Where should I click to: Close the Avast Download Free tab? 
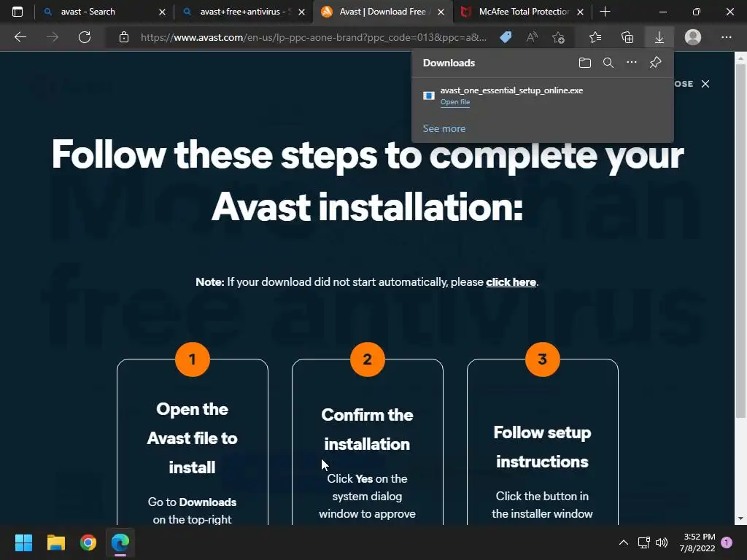click(441, 12)
